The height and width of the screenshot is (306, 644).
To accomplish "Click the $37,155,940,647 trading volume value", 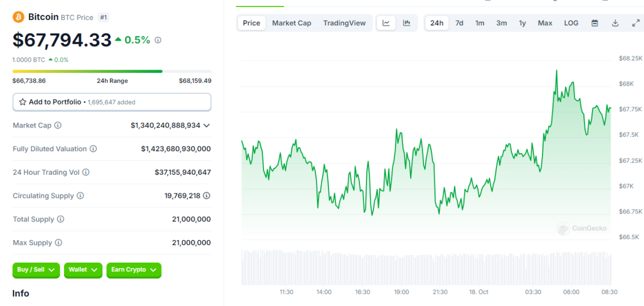I will 183,173.
